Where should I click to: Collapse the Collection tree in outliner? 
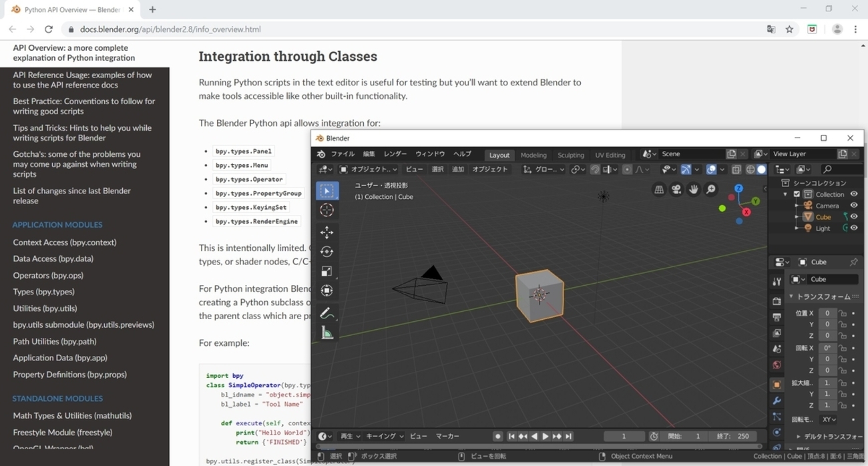point(785,194)
